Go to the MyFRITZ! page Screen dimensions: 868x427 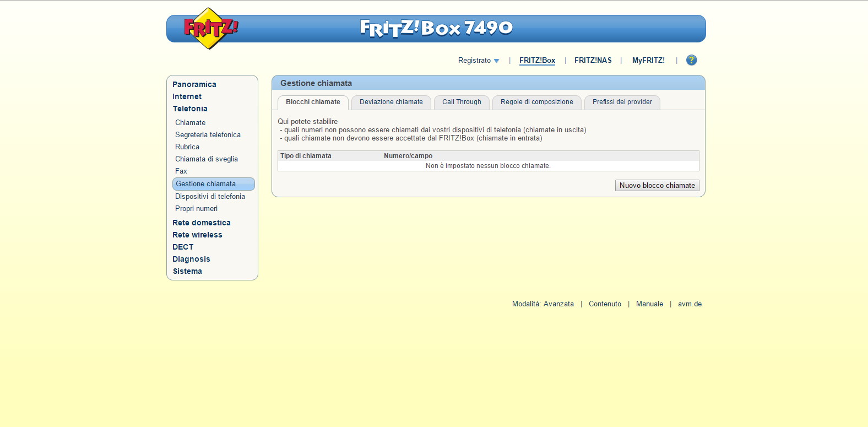[x=648, y=61]
